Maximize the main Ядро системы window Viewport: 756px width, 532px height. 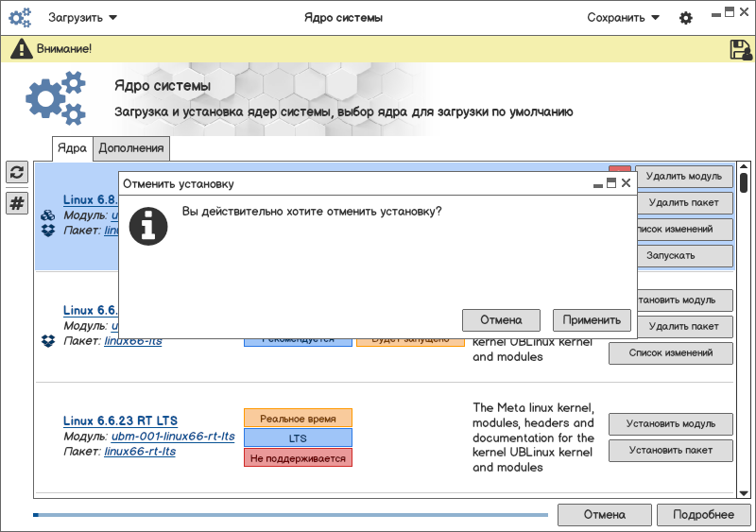coord(730,12)
